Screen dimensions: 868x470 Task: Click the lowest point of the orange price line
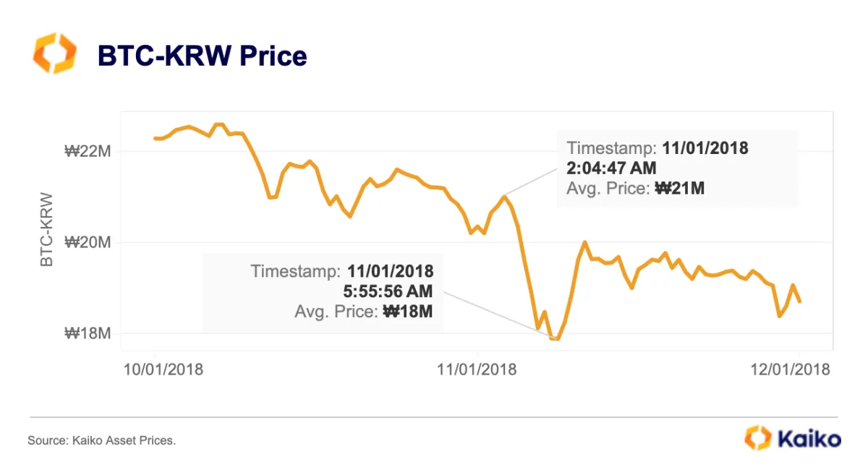(556, 338)
